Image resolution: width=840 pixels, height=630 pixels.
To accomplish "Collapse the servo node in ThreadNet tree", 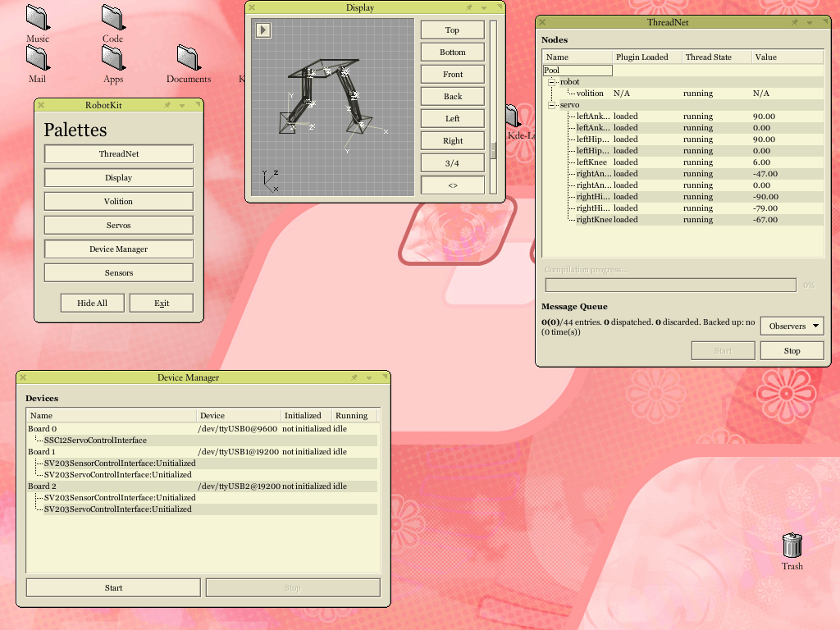I will point(551,105).
